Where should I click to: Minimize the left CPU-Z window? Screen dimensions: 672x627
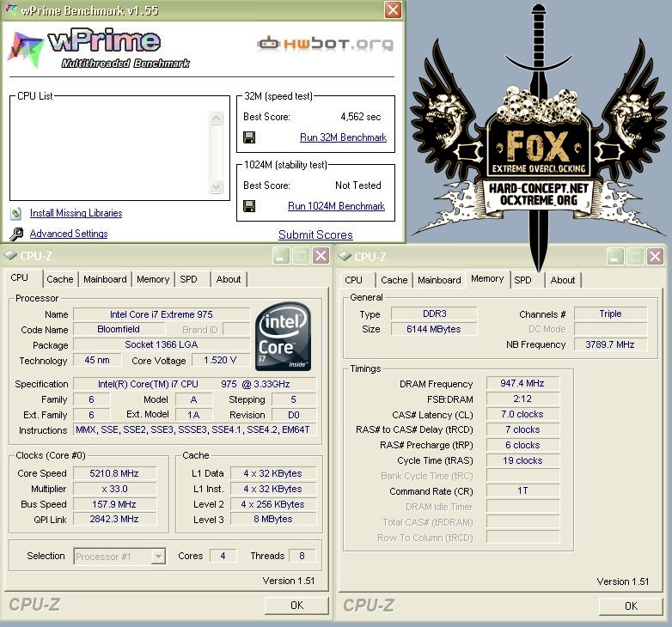[x=281, y=256]
